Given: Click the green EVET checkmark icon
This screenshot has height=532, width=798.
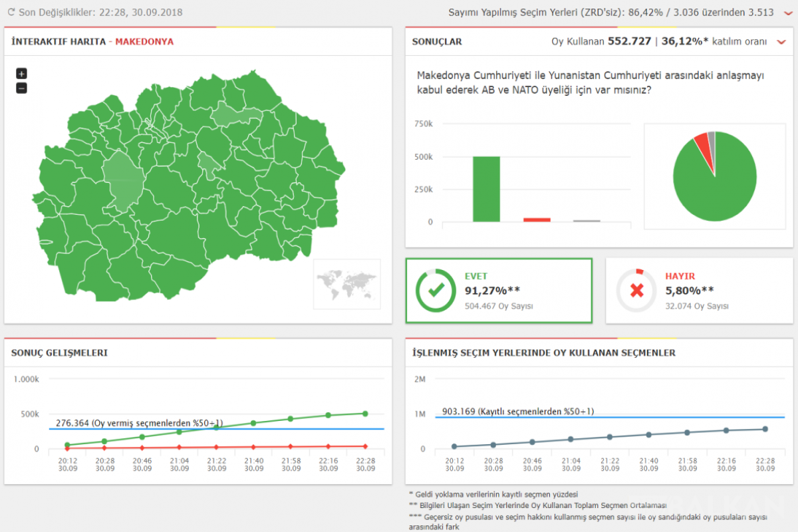Looking at the screenshot, I should click(436, 291).
